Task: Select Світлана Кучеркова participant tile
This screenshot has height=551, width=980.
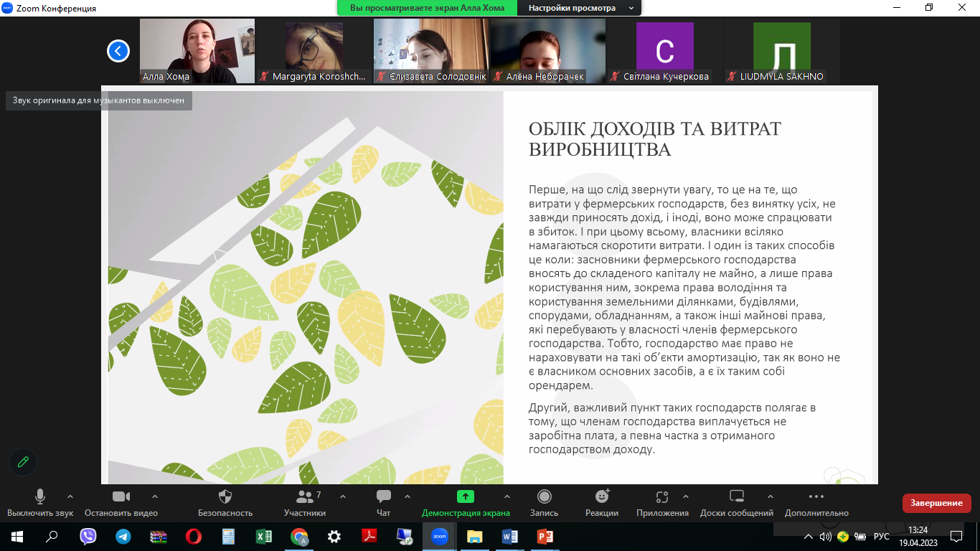Action: [x=665, y=51]
